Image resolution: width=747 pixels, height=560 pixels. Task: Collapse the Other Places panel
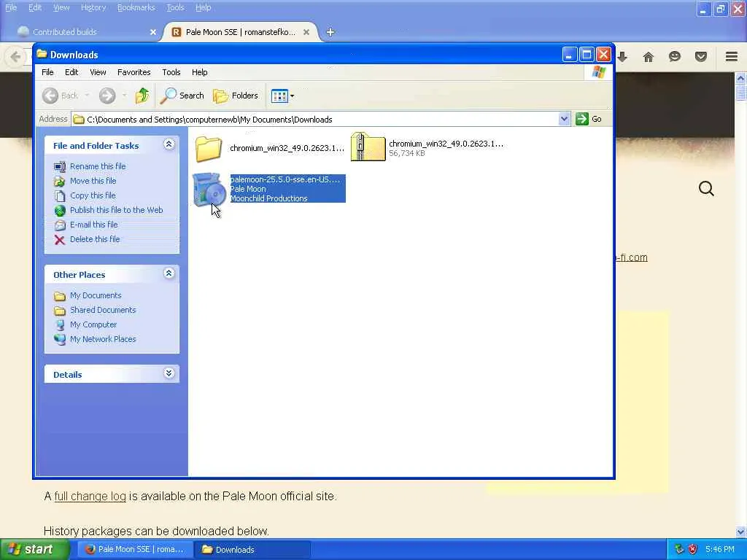(169, 273)
